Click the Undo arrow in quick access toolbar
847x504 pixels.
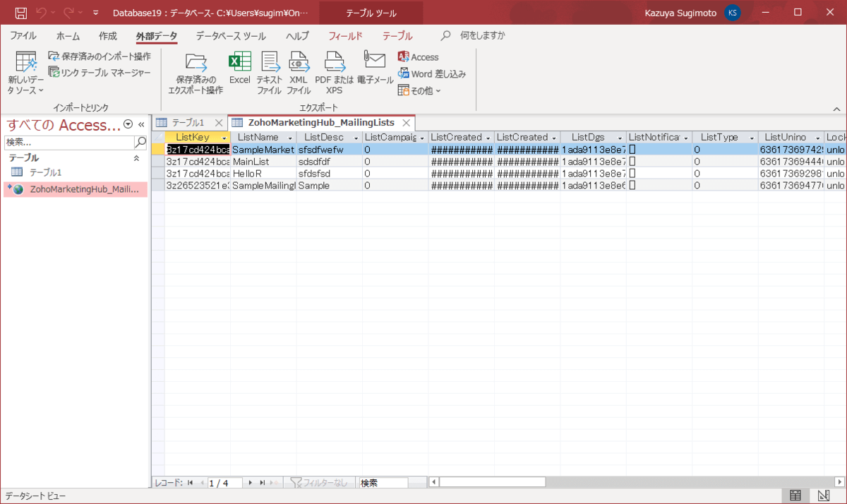tap(42, 13)
